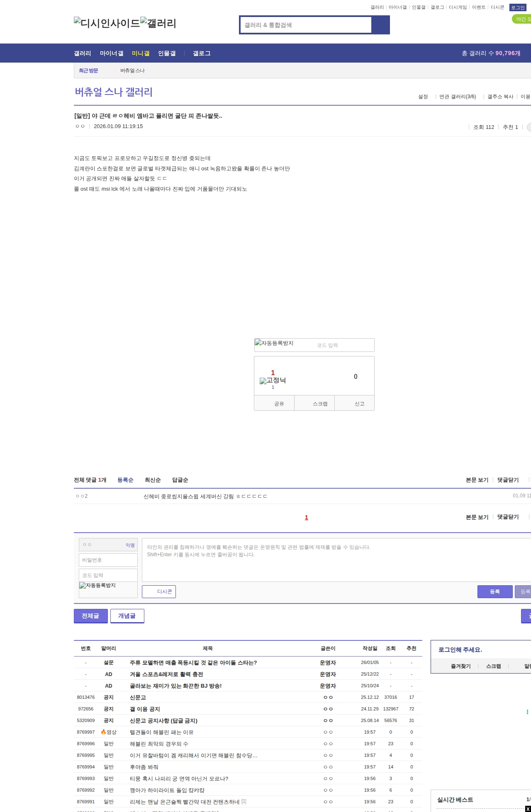The width and height of the screenshot is (531, 812).
Task: Toggle the green 야간 모드 switch
Action: (522, 19)
